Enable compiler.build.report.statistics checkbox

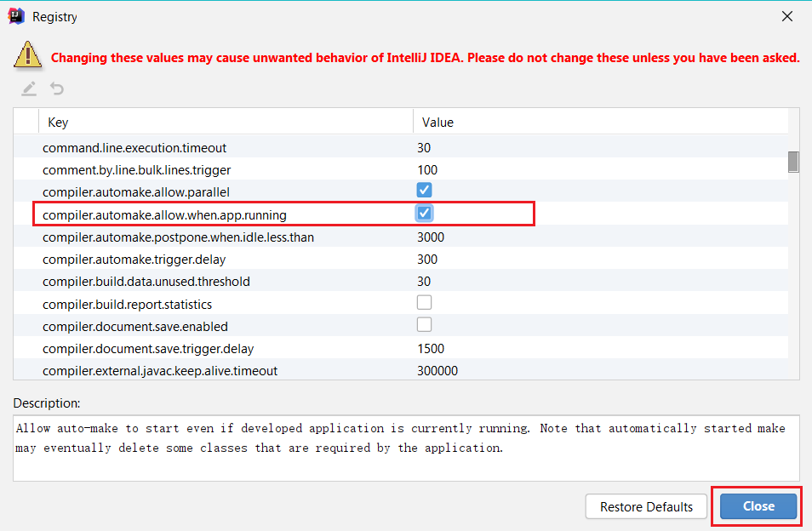pos(424,302)
